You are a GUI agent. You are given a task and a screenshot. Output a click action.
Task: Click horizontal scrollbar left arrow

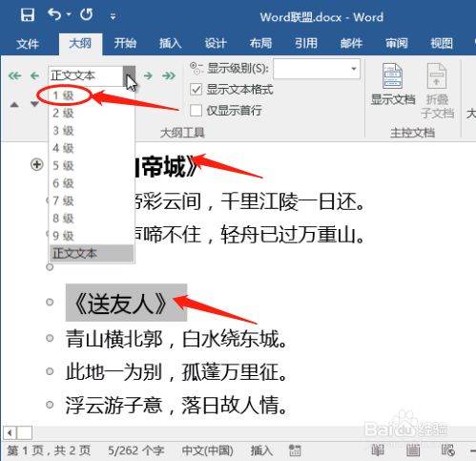click(10, 432)
